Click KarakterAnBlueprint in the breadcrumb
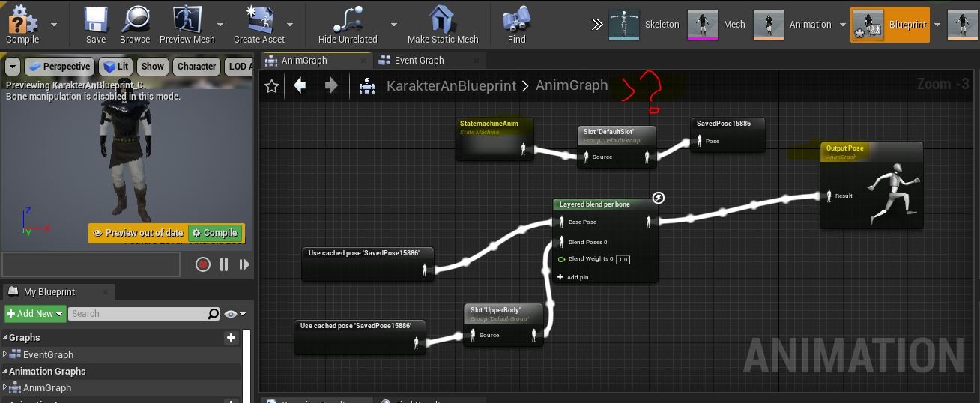The image size is (980, 403). [x=451, y=85]
